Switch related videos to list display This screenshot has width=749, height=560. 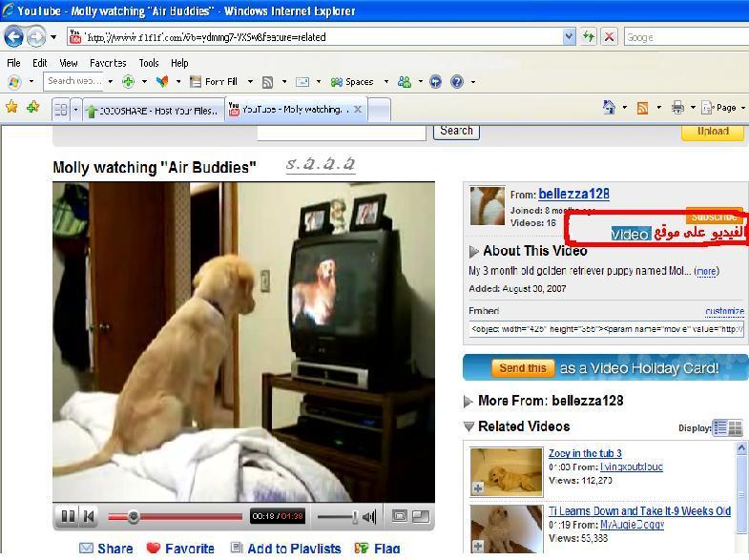click(x=720, y=428)
